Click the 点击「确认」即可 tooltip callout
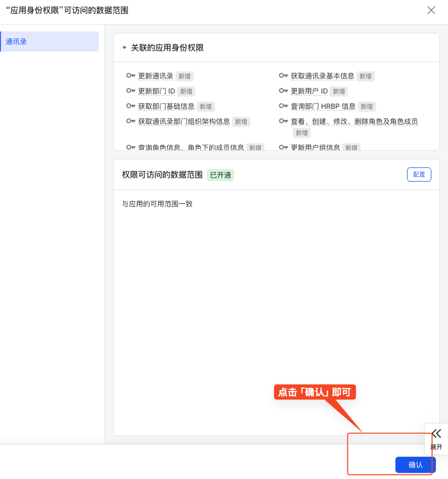 pyautogui.click(x=315, y=391)
